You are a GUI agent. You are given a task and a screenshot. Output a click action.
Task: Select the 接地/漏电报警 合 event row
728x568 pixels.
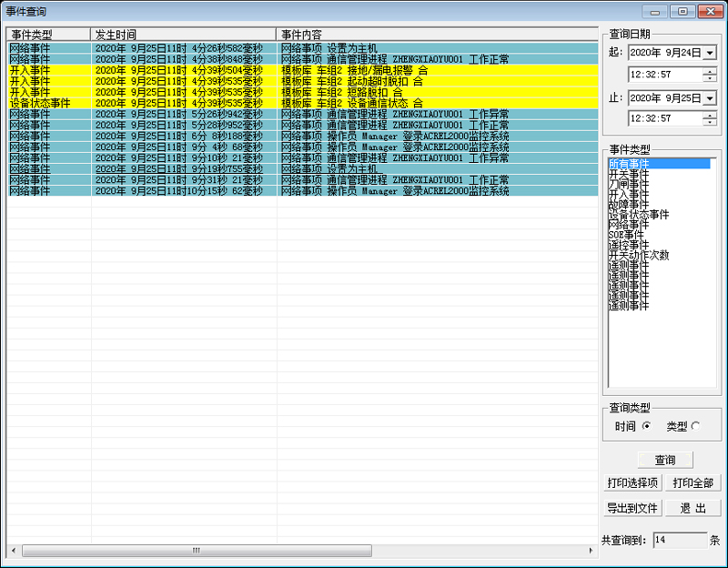click(303, 71)
